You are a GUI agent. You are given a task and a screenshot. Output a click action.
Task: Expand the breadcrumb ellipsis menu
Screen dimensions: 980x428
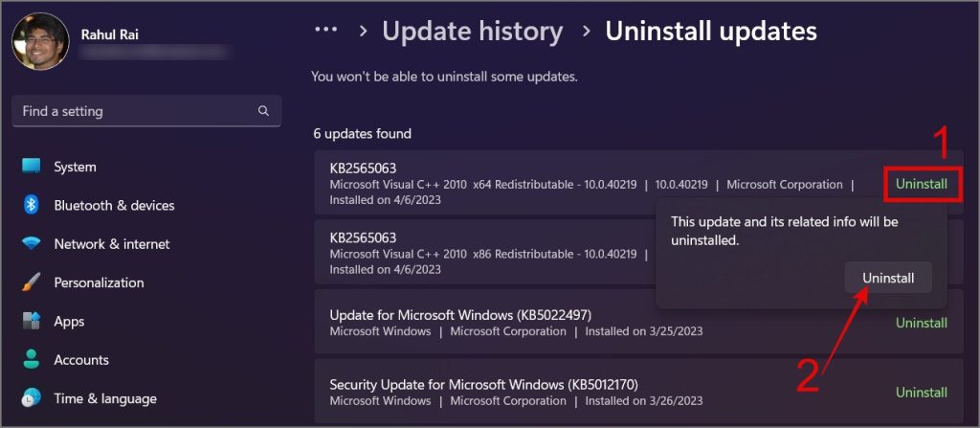click(x=326, y=31)
